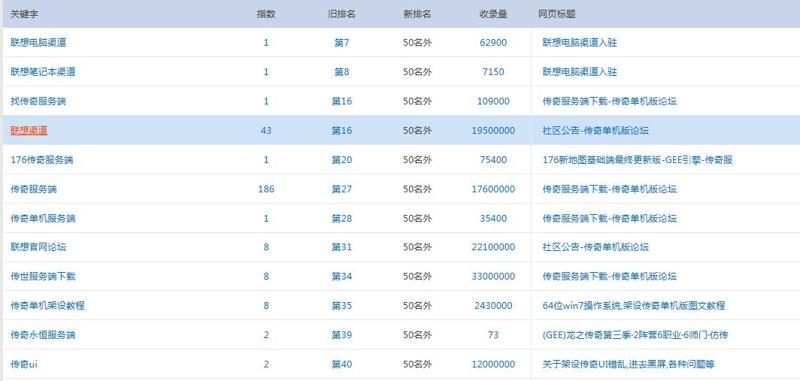The width and height of the screenshot is (800, 381).
Task: Click index value 8 in 联想官网论坛 row
Action: pyautogui.click(x=266, y=247)
